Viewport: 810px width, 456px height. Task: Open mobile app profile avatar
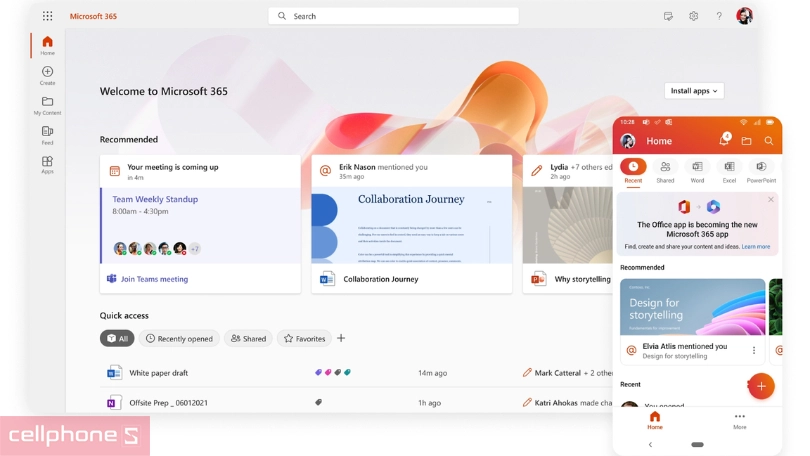(x=628, y=140)
